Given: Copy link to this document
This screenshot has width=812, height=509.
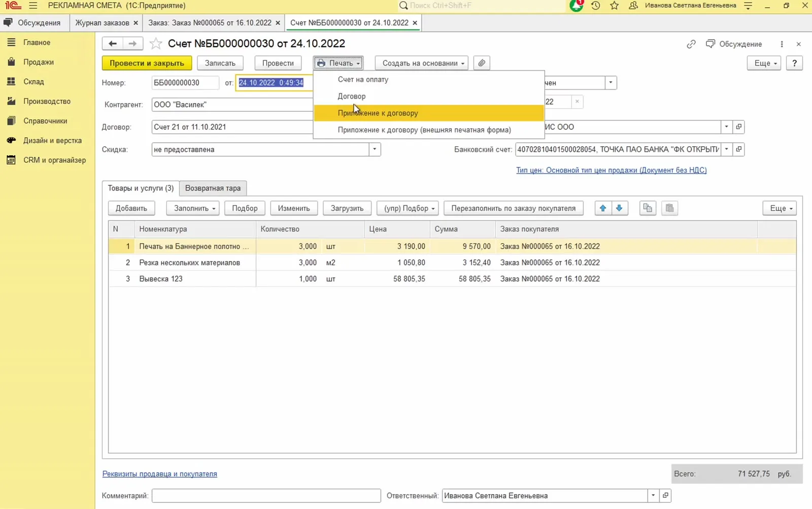Looking at the screenshot, I should 691,44.
